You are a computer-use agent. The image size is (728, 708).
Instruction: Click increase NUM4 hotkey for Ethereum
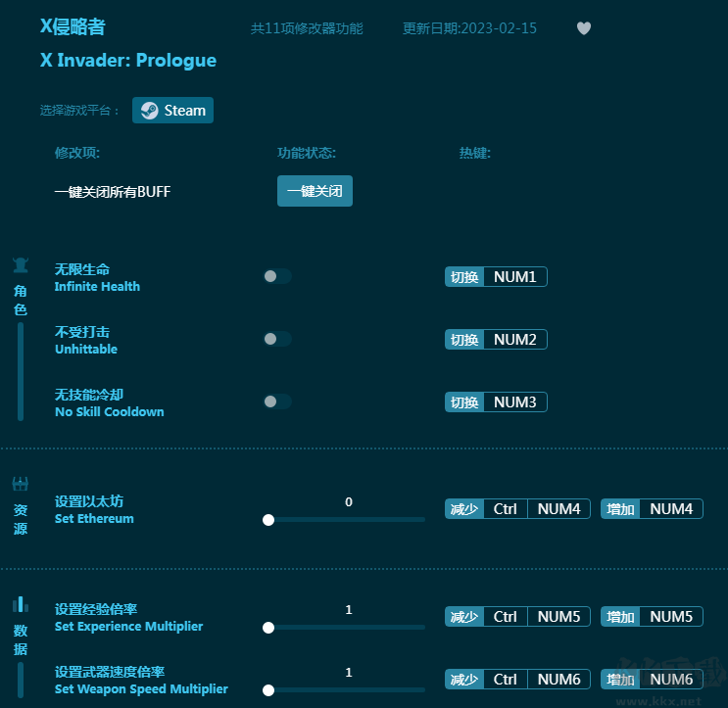coord(652,509)
